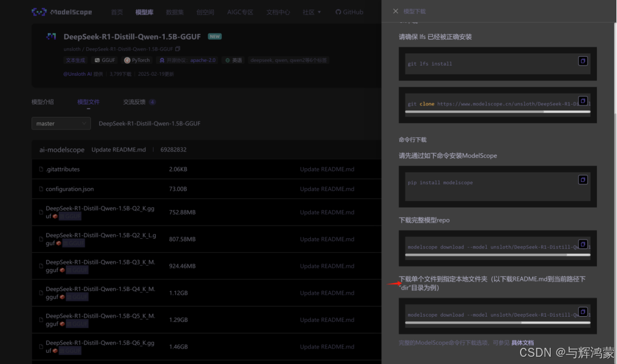The height and width of the screenshot is (364, 617).
Task: Switch to the 模型介绍 tab
Action: (42, 102)
